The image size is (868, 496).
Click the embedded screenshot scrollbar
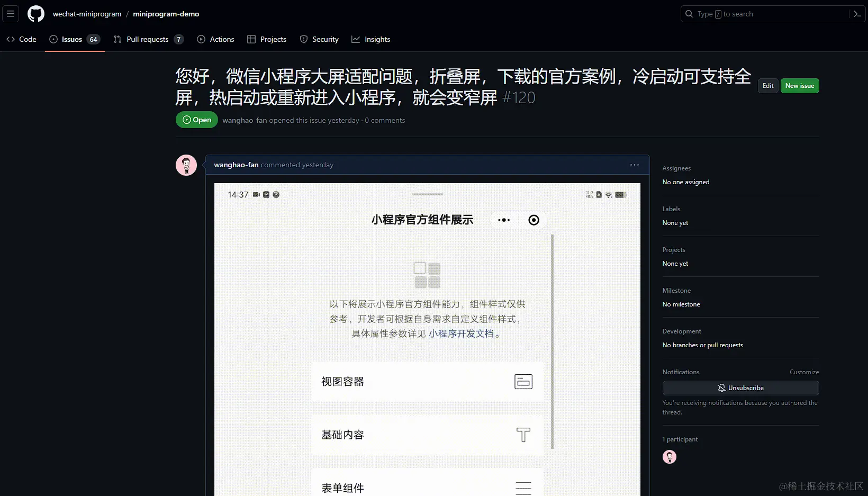(552, 341)
